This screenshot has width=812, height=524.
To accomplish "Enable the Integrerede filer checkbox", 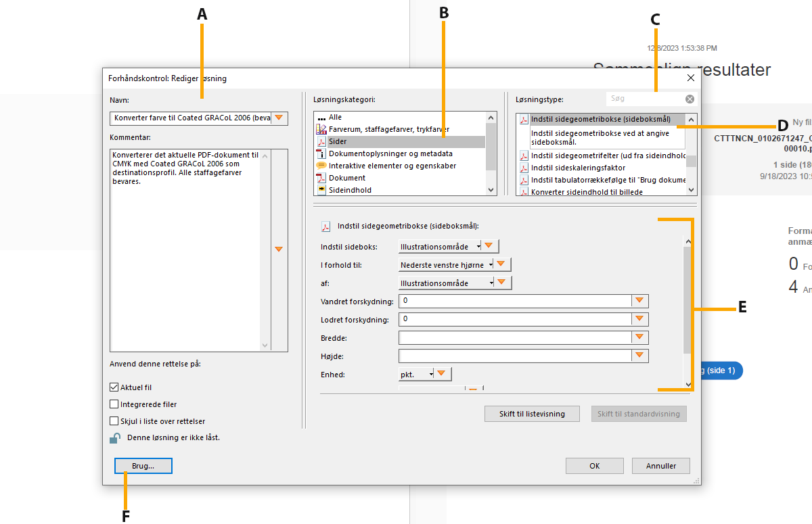I will [x=114, y=404].
